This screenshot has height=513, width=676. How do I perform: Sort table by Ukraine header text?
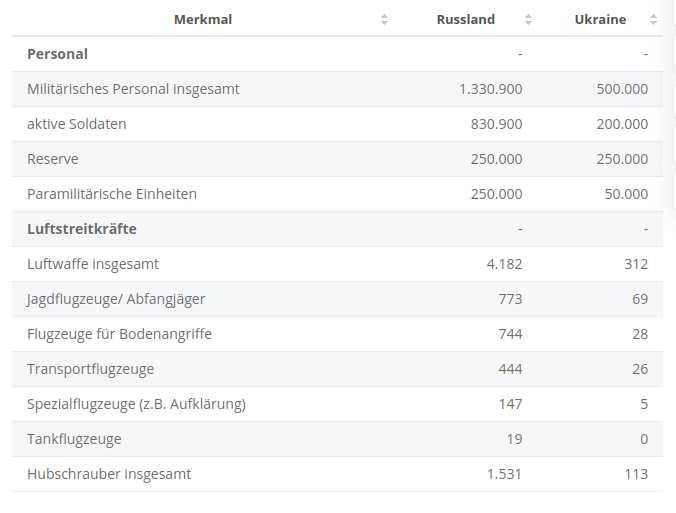(x=600, y=20)
